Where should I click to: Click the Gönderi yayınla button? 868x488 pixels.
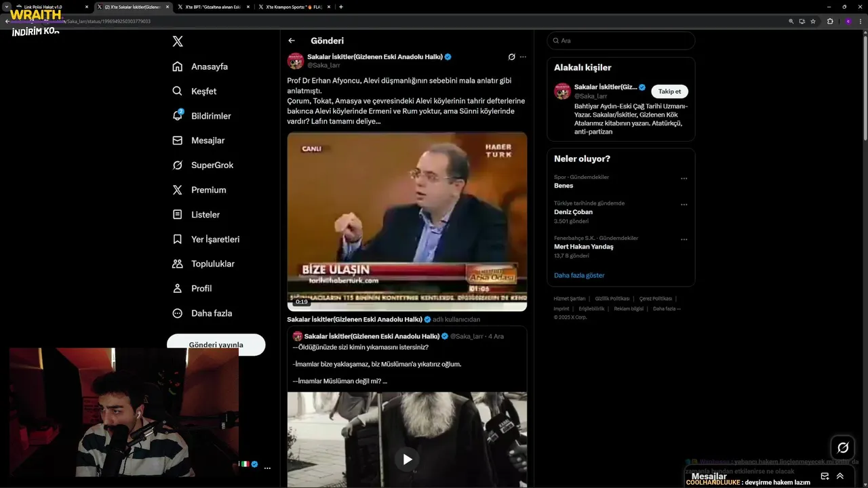216,344
